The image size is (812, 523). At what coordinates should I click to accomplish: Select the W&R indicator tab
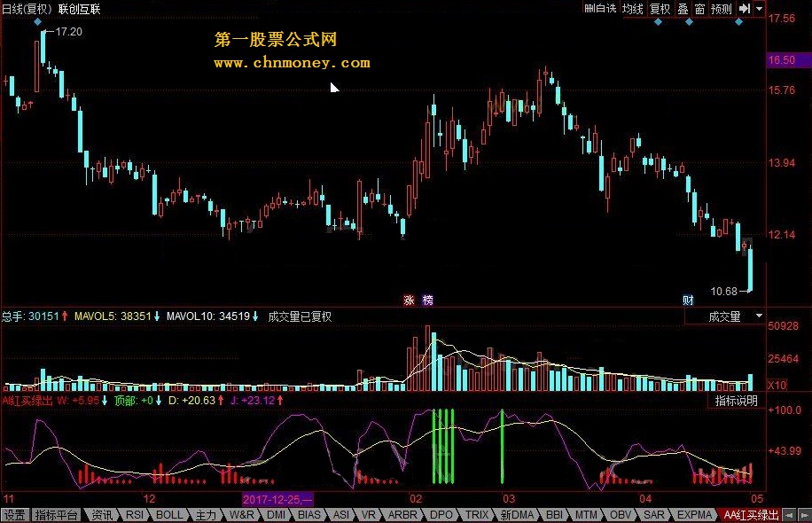241,515
